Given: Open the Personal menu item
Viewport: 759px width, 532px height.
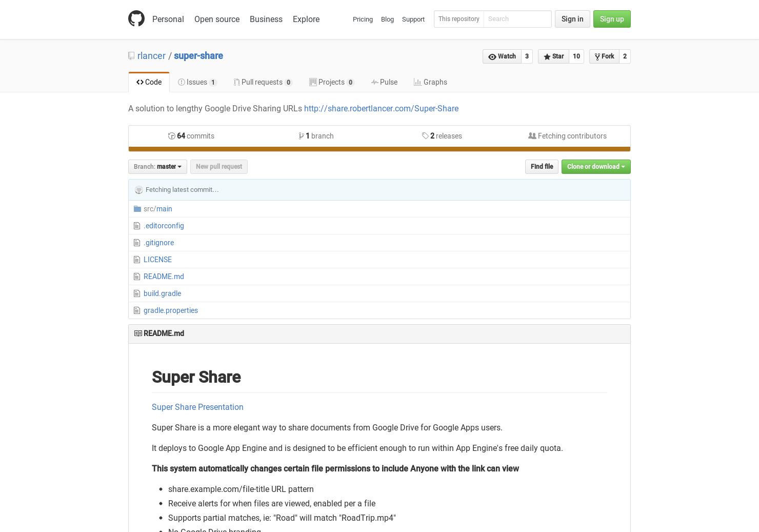Looking at the screenshot, I should pos(168,19).
